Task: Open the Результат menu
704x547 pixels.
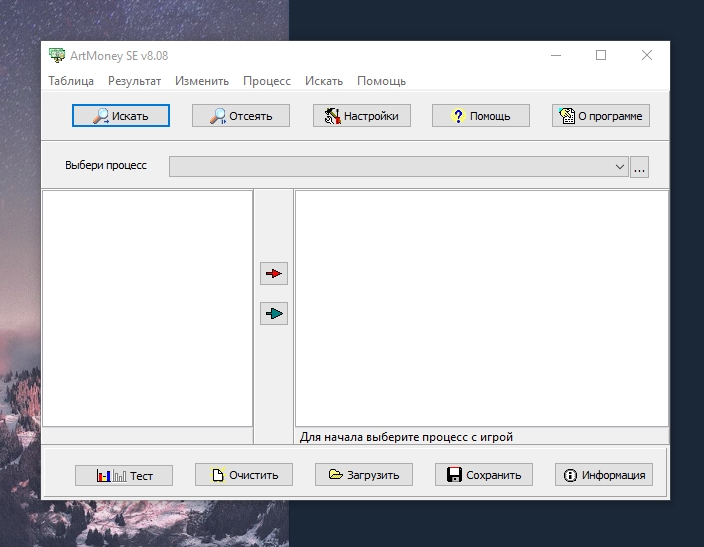Action: [134, 81]
